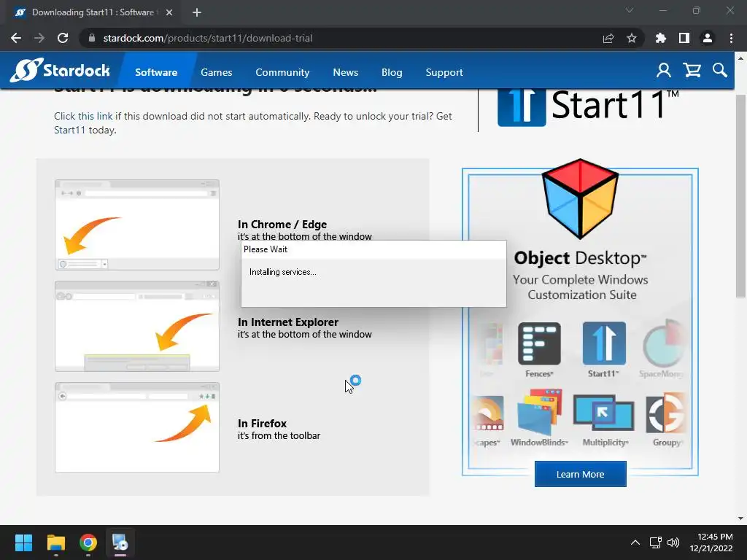Open the volume tray icon

coord(673,542)
